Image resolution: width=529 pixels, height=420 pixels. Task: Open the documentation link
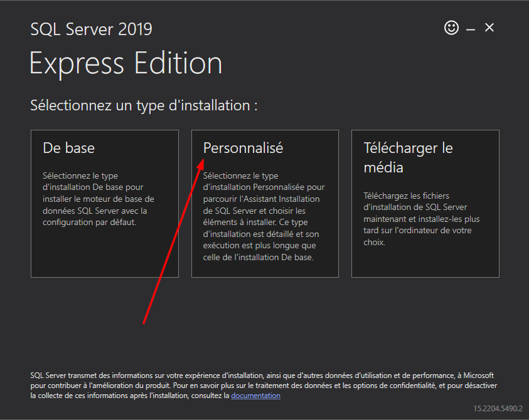pyautogui.click(x=255, y=396)
